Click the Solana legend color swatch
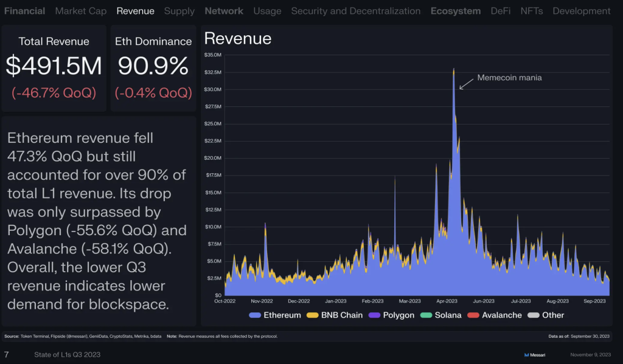 (x=426, y=315)
